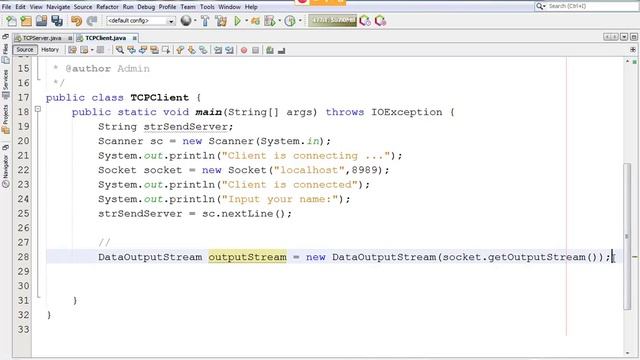The height and width of the screenshot is (360, 640).
Task: Open the View menu
Action: 36,7
